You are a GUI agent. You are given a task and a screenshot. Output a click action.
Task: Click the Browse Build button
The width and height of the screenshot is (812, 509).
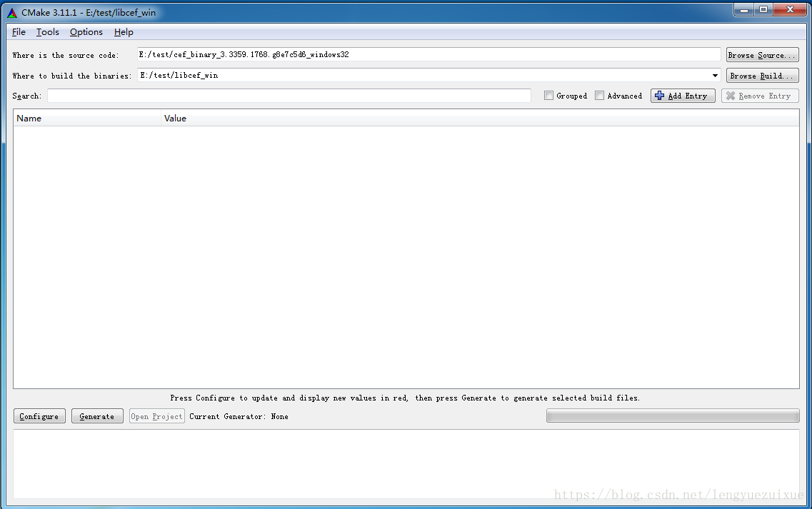762,76
